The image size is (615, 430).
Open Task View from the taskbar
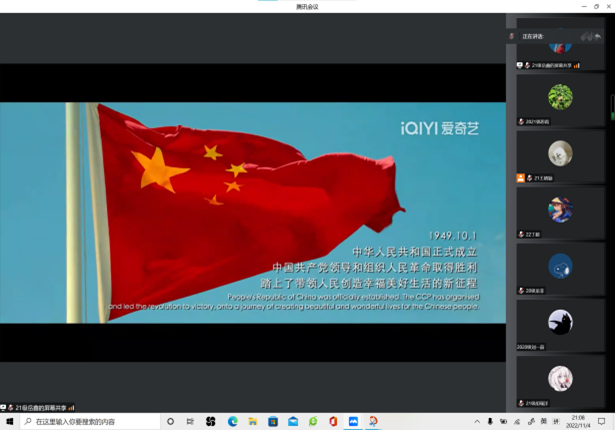pyautogui.click(x=190, y=422)
